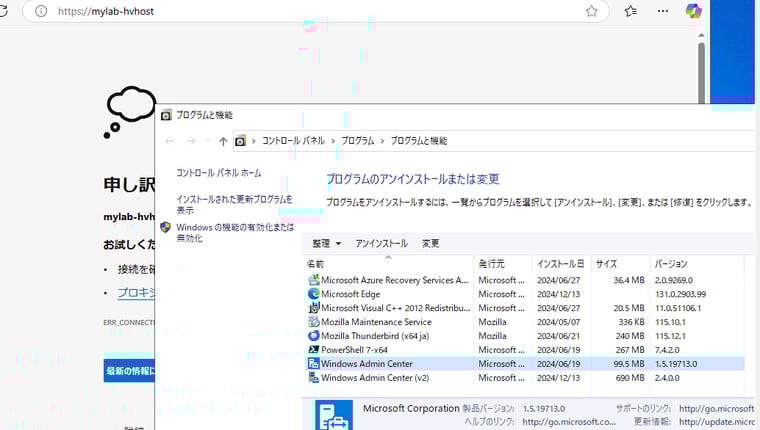Sort list by バージョン column header
Viewport: 760px width, 430px height.
click(x=697, y=264)
